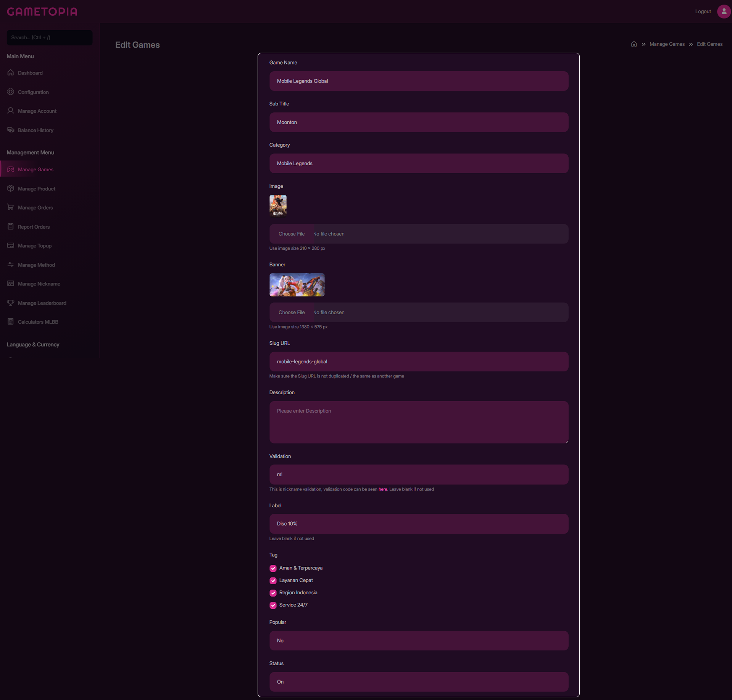
Task: Click the Sub Title field containing Moonton
Action: [x=419, y=122]
